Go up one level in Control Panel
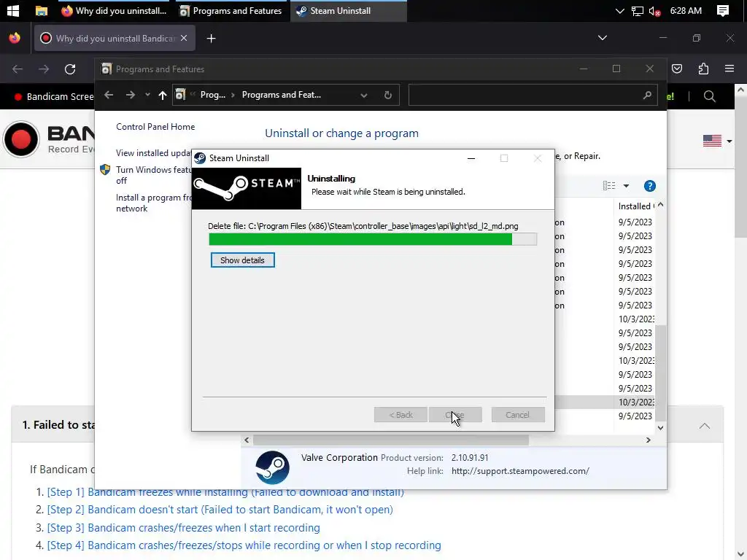 point(163,96)
